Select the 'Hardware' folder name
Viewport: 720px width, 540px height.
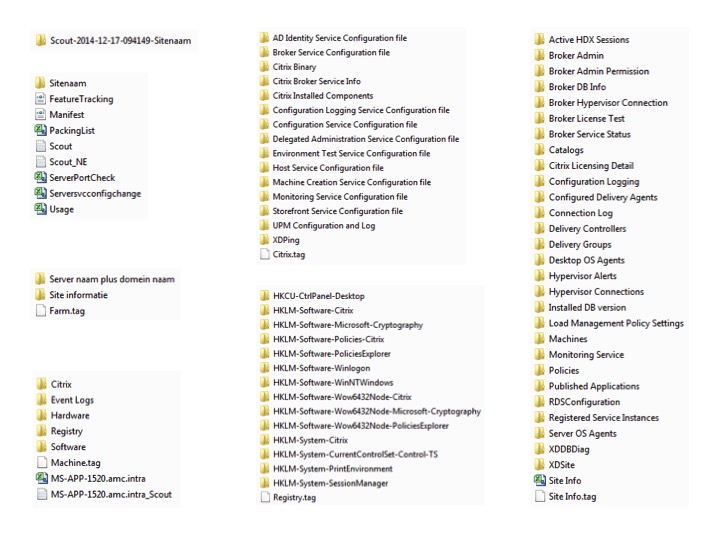[70, 416]
